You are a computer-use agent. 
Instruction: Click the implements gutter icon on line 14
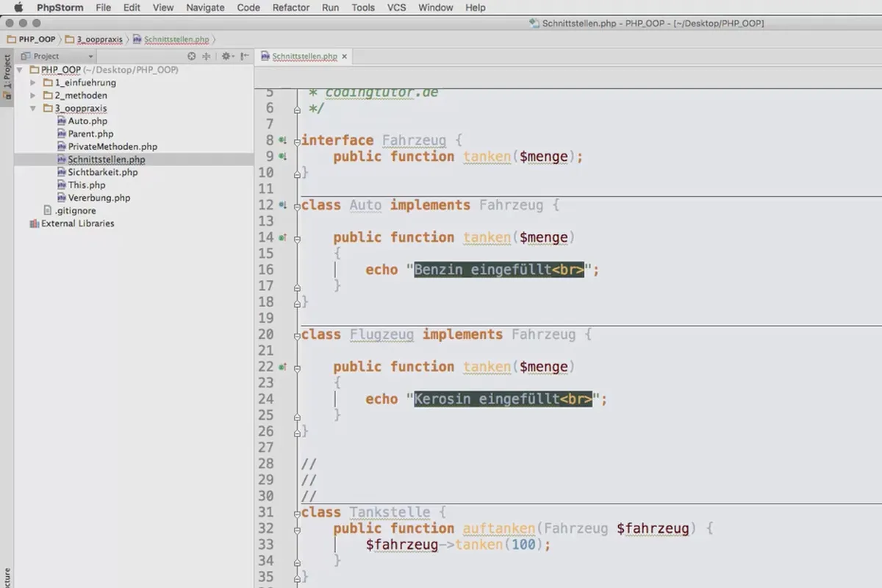click(x=283, y=237)
